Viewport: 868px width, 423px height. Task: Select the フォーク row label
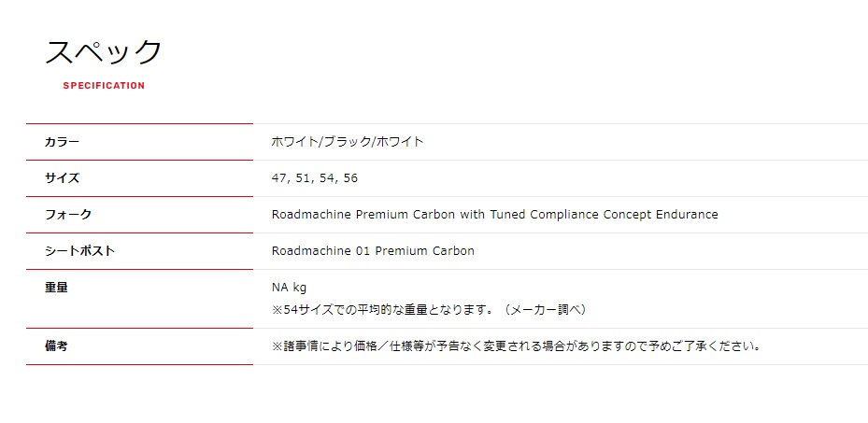point(68,215)
